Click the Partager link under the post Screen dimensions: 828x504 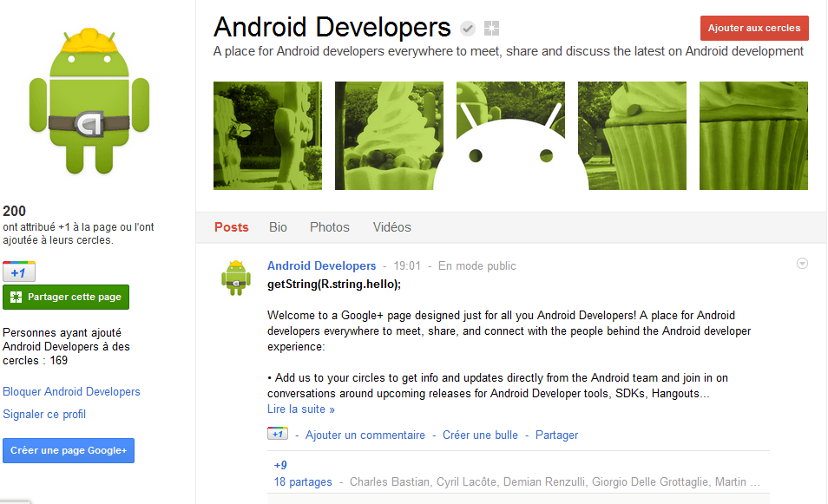(x=556, y=435)
